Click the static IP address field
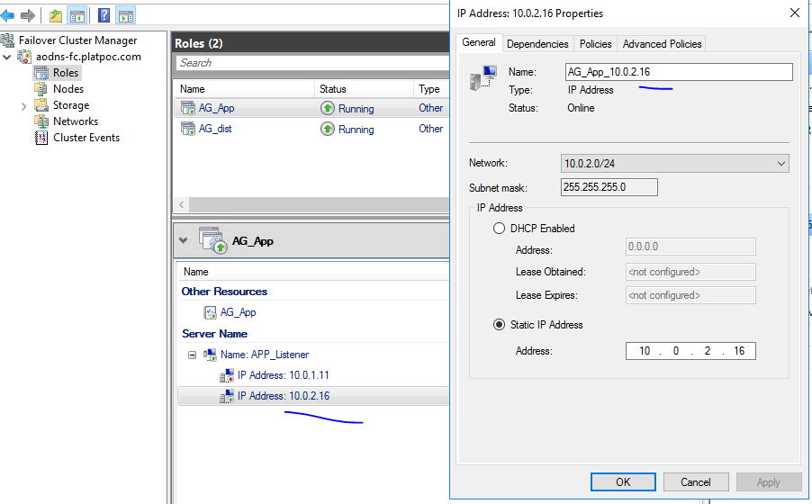 [x=690, y=351]
